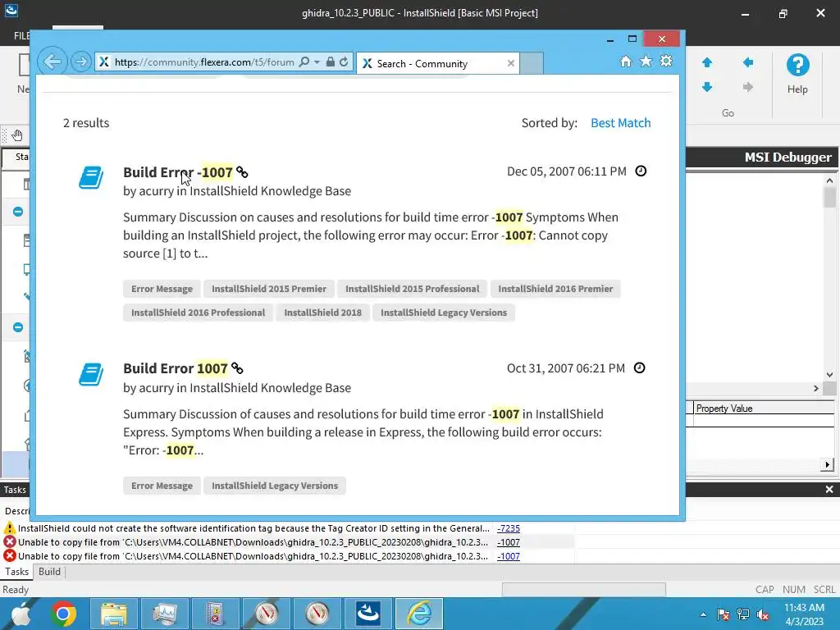Click book icon of second search result
This screenshot has width=840, height=630.
(91, 374)
